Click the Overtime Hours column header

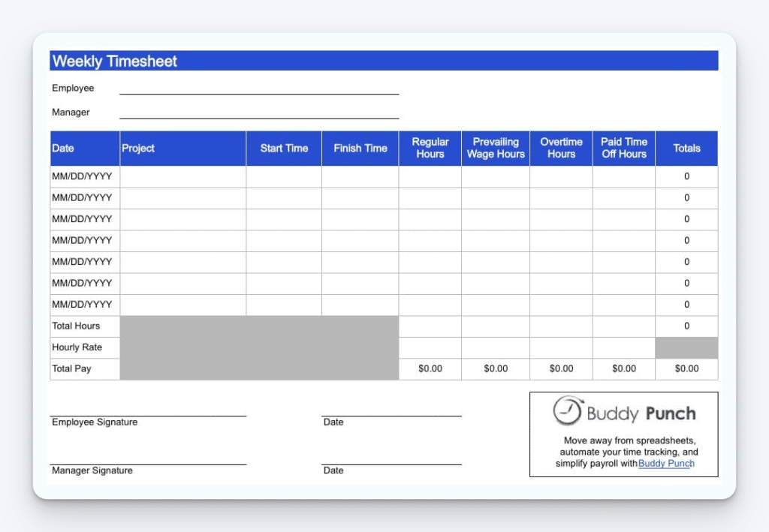tap(561, 148)
